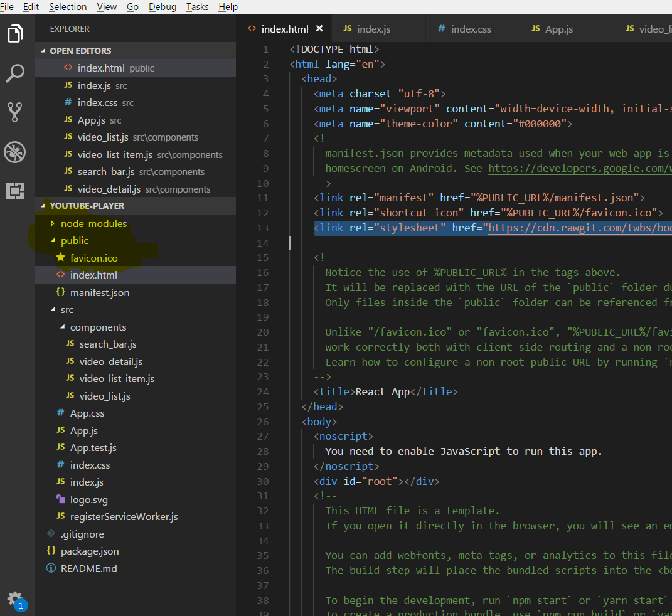Open the Extensions view icon
This screenshot has height=616, width=672.
coord(15,191)
